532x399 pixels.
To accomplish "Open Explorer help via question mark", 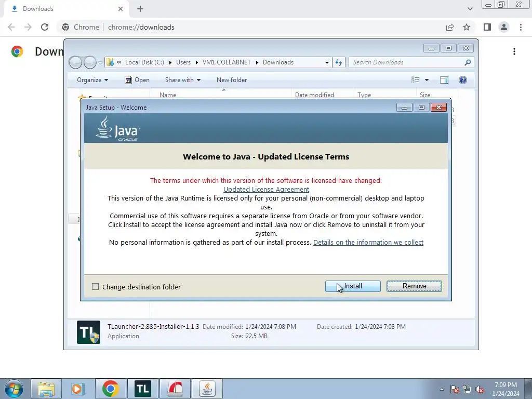I will coord(463,80).
